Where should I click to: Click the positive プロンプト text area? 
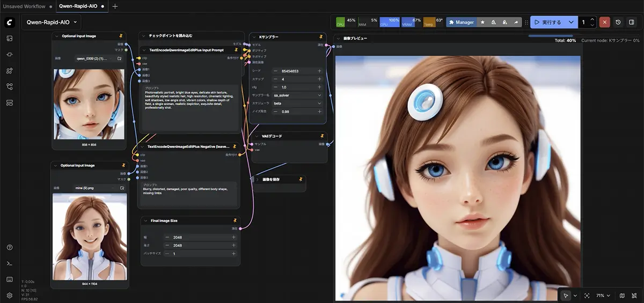point(189,107)
